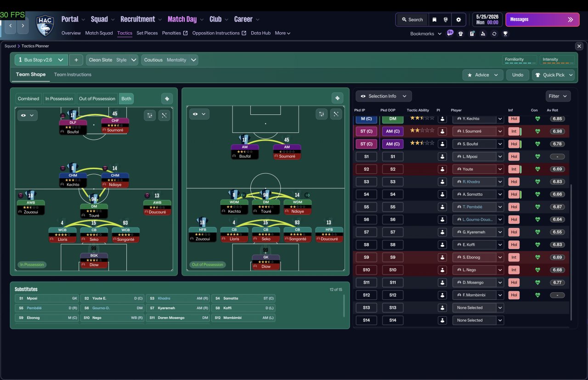
Task: Click the 5/25/2026 date and time display
Action: point(487,20)
